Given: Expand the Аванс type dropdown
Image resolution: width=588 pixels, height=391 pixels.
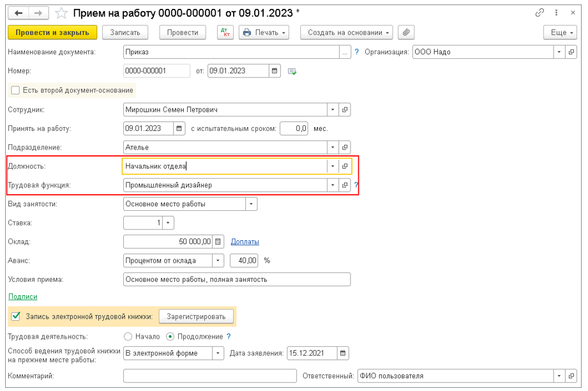Looking at the screenshot, I should (218, 261).
